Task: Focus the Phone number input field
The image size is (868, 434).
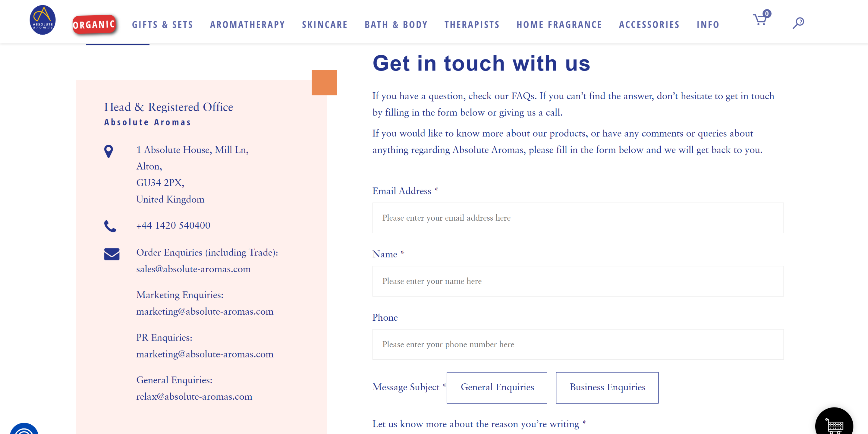Action: tap(578, 344)
